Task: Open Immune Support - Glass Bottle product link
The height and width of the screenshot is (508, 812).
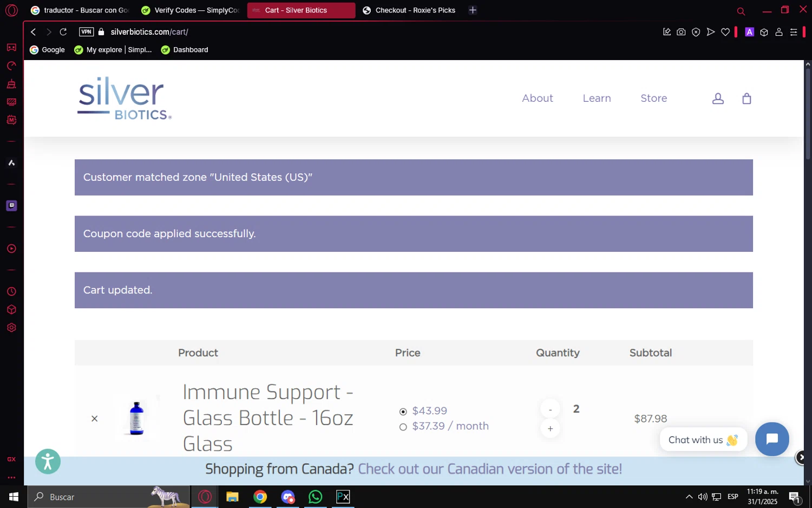Action: [x=268, y=418]
